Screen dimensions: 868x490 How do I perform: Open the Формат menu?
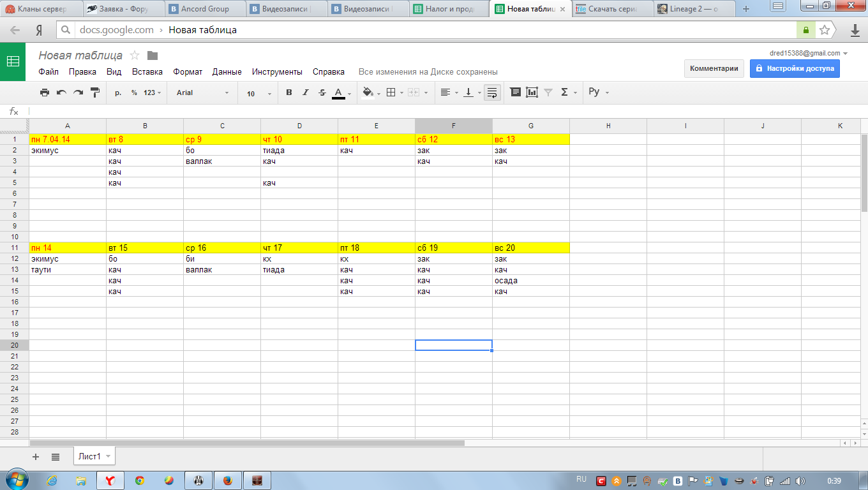[188, 72]
